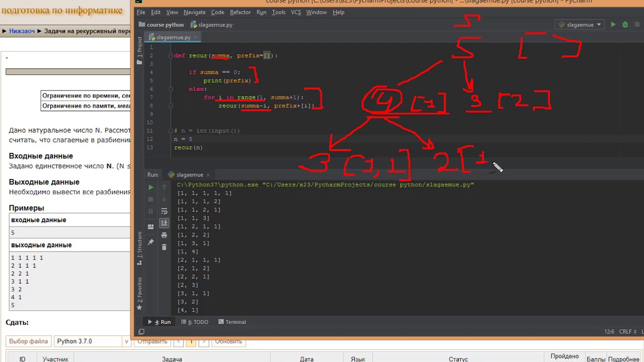This screenshot has height=362, width=644.
Task: Open the slagaemue run configuration dropdown
Action: point(580,25)
